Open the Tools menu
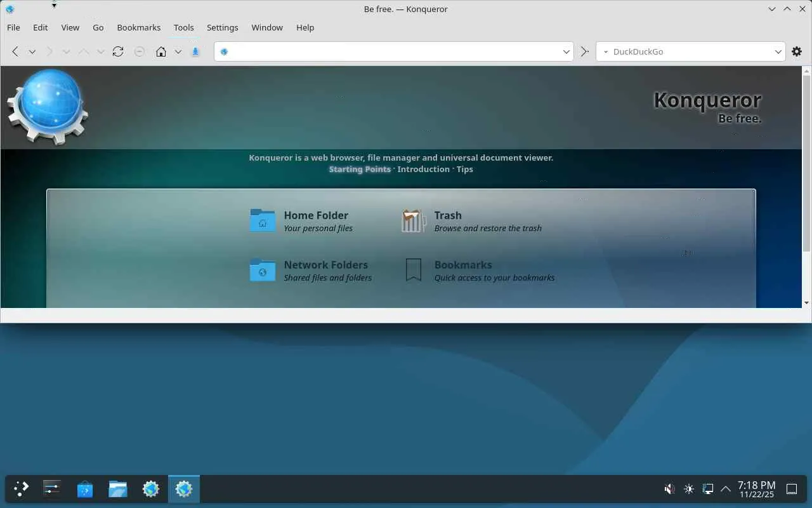 coord(184,27)
